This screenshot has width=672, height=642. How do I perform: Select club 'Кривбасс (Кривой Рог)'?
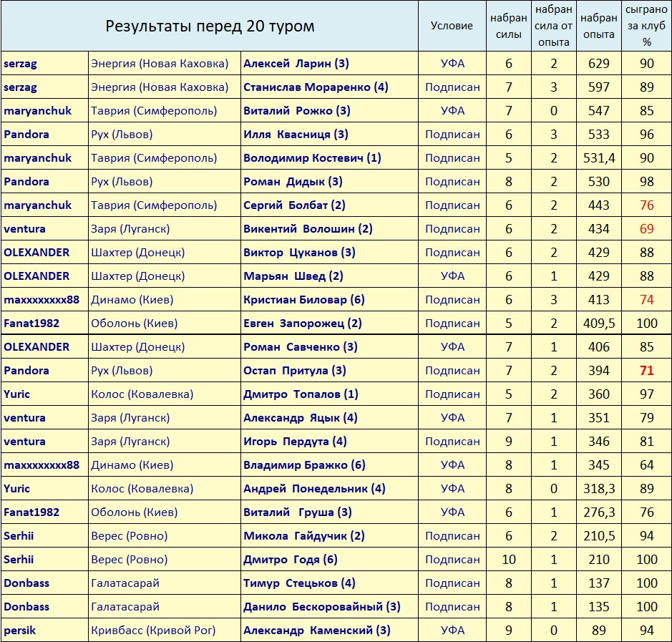(x=153, y=631)
